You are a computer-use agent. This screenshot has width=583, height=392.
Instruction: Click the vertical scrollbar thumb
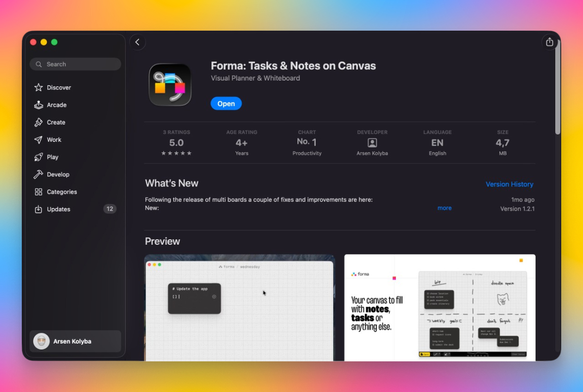pos(557,87)
